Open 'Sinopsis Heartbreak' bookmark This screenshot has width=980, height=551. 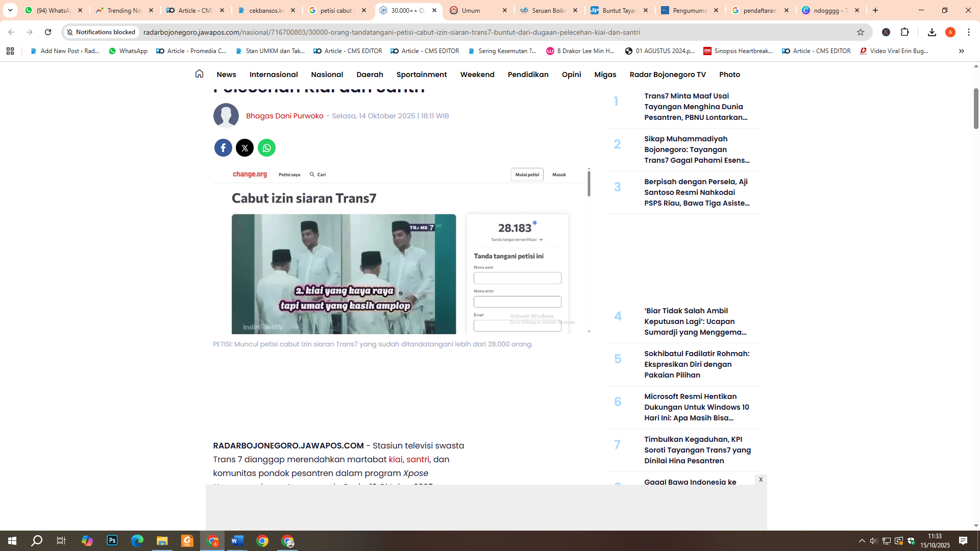[x=738, y=51]
